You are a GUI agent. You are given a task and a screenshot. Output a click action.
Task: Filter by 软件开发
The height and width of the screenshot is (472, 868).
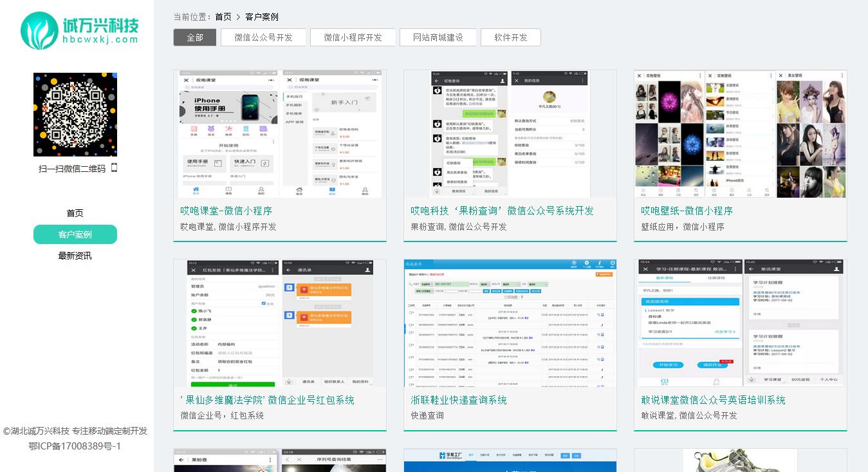point(511,37)
